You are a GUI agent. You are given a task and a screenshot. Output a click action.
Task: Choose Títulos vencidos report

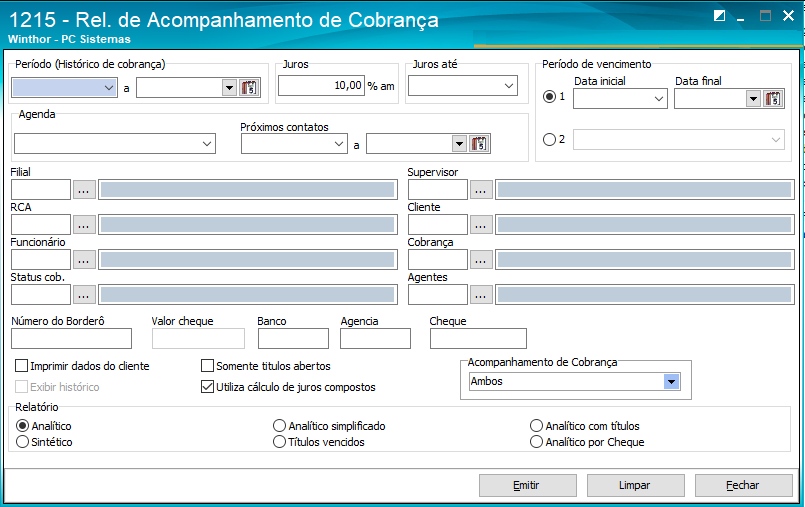[x=279, y=442]
